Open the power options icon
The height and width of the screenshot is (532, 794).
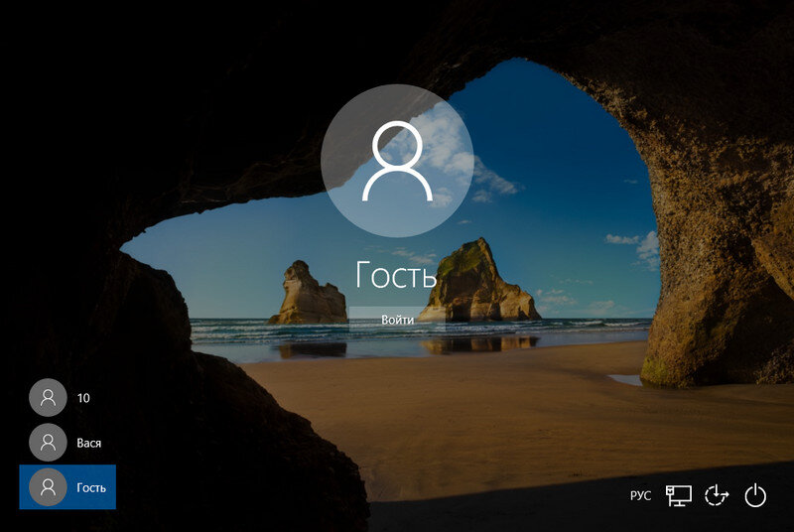(x=755, y=495)
